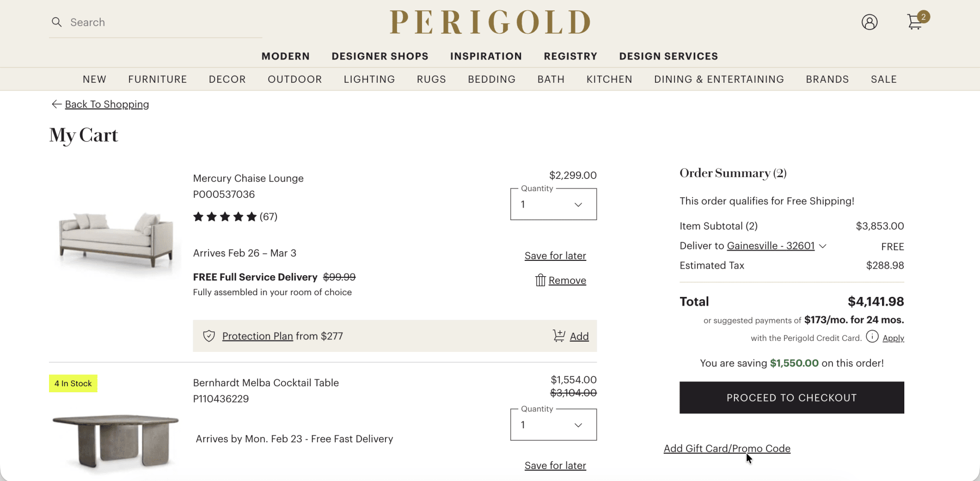The height and width of the screenshot is (481, 980).
Task: Select the DESIGNER SHOPS menu item
Action: pyautogui.click(x=379, y=56)
